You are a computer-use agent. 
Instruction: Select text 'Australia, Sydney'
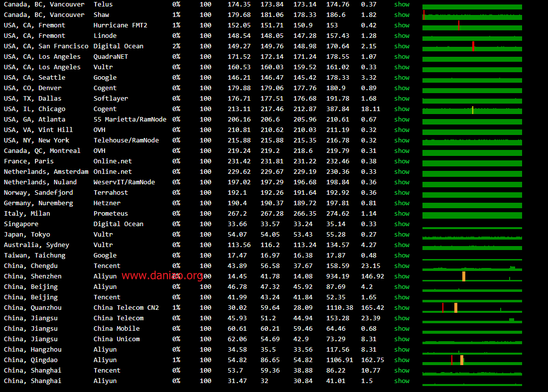pos(36,245)
